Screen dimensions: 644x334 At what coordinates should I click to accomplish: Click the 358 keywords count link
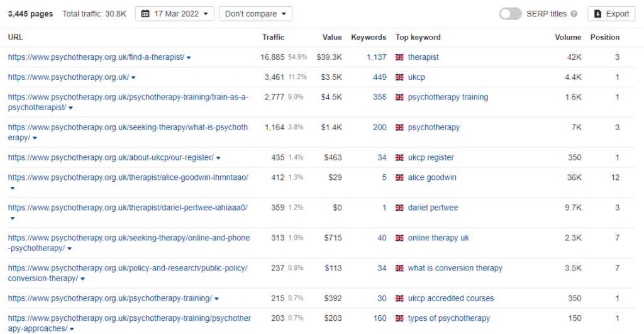(x=379, y=97)
